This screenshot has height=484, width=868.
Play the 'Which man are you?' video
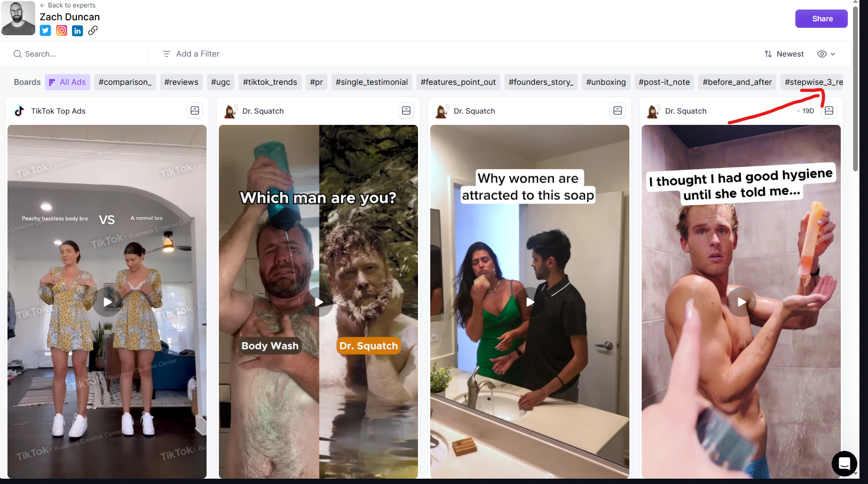pos(319,302)
